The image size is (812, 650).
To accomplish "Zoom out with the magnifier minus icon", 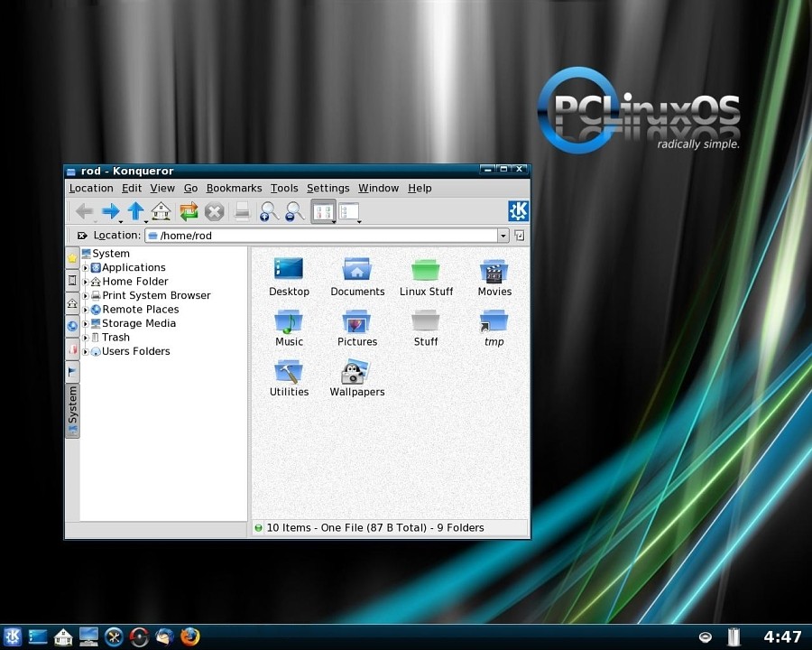I will (295, 211).
